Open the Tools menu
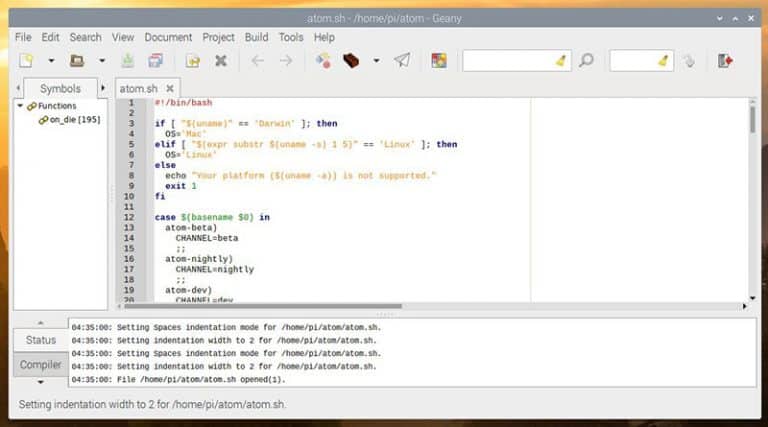This screenshot has width=768, height=427. click(291, 37)
